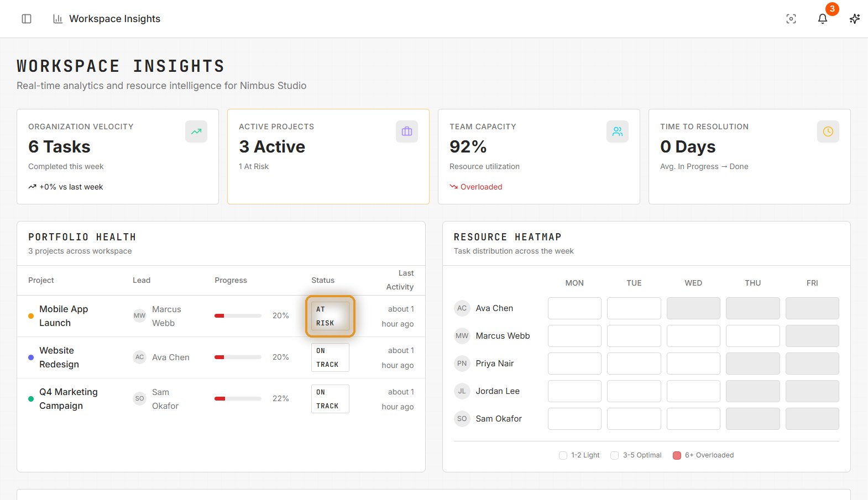The width and height of the screenshot is (868, 500).
Task: Click the 6+ Overloaded red legend swatch
Action: pyautogui.click(x=677, y=455)
